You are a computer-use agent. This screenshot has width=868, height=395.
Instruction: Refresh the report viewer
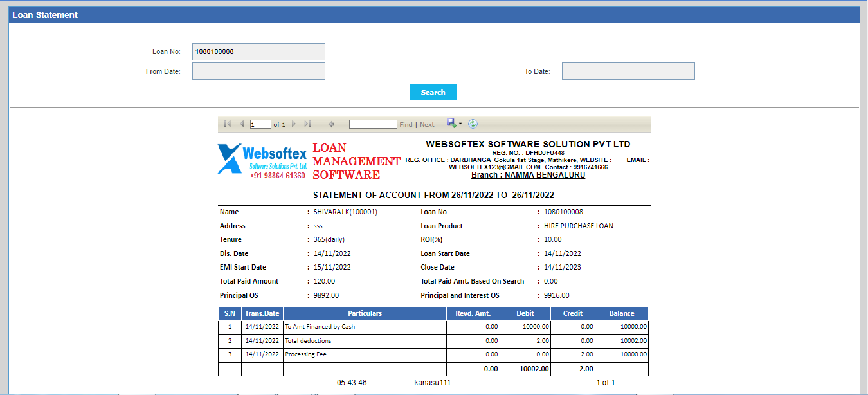click(473, 124)
